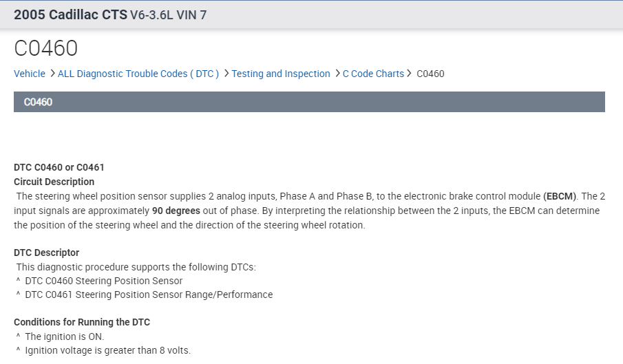Click the 'DTC C0460 or C0461' heading
623x364 pixels.
coord(59,167)
